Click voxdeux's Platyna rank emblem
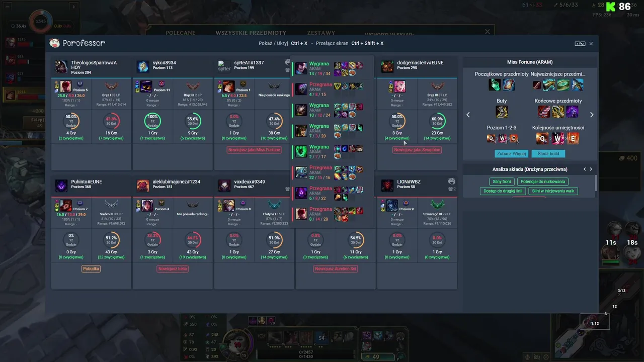Viewport: 644px width, 362px height. coord(274,204)
